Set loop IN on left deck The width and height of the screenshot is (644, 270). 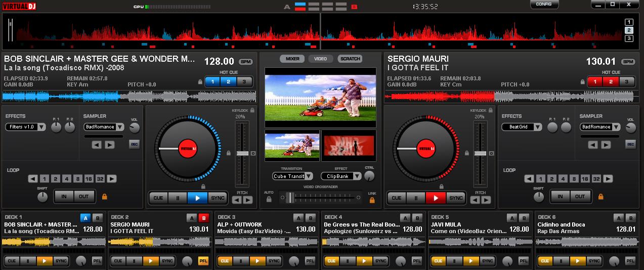(x=64, y=197)
